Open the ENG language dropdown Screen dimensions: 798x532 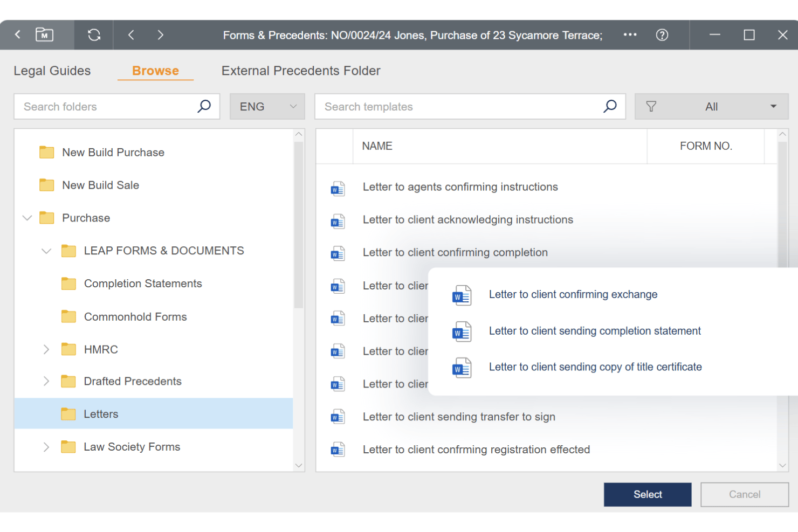point(267,106)
